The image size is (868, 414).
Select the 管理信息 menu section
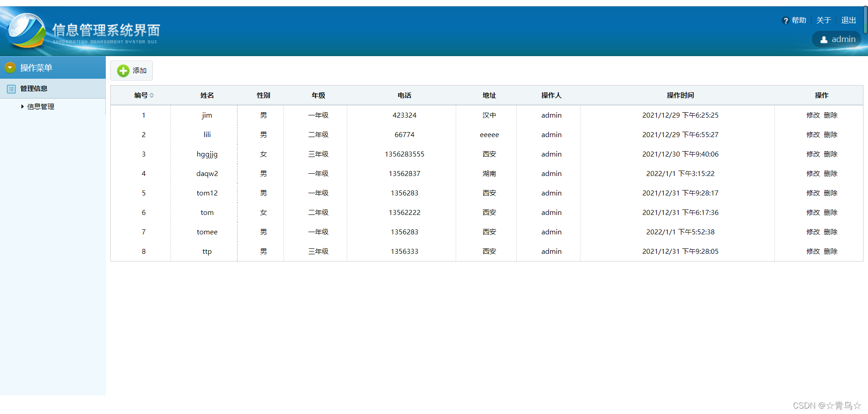53,89
